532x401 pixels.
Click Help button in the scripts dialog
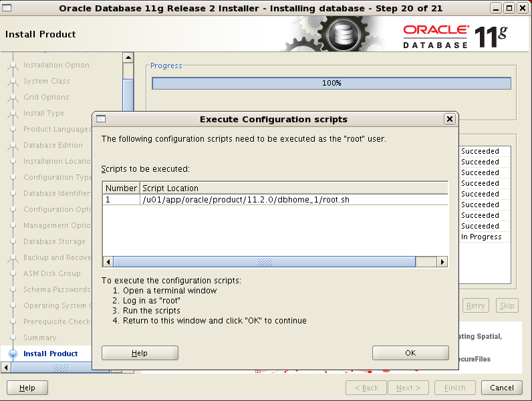pos(140,353)
